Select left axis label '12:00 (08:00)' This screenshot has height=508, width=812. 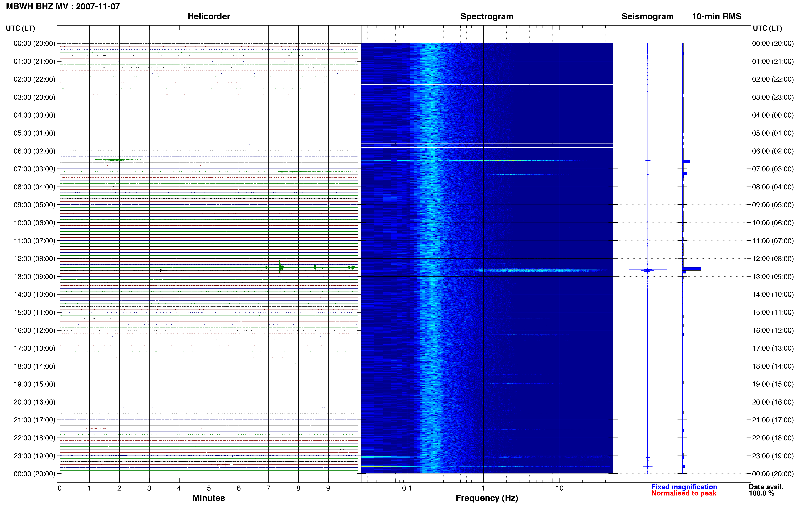click(x=34, y=259)
